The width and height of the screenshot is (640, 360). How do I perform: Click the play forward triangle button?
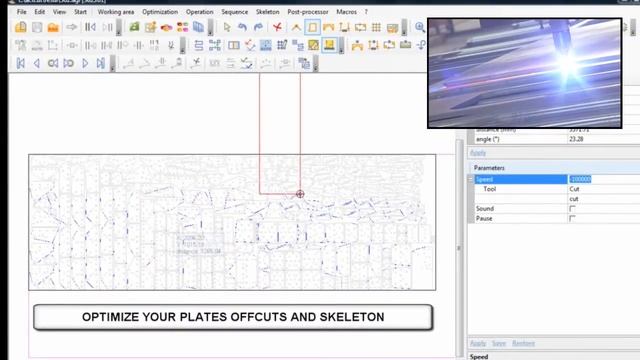(x=85, y=63)
